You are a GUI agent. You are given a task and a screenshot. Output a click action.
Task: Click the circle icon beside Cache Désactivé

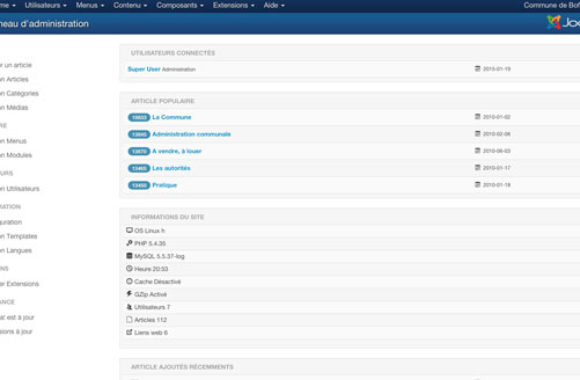click(129, 281)
